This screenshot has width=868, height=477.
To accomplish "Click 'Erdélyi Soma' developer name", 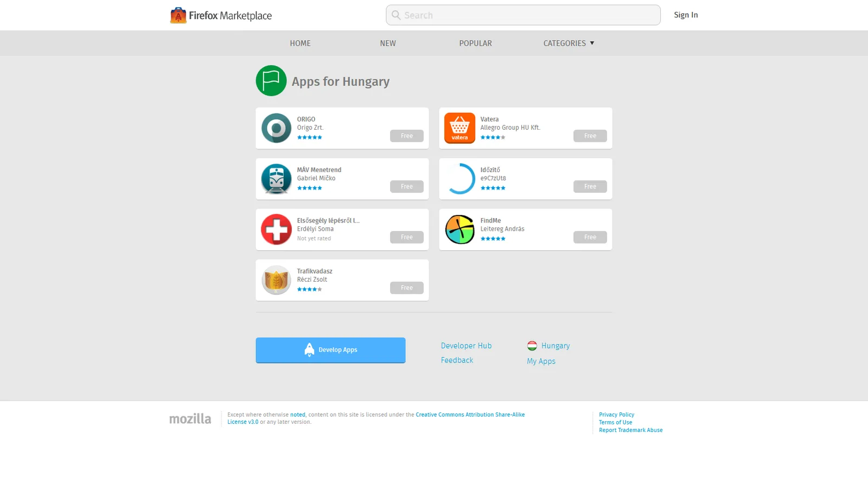I will [x=315, y=229].
